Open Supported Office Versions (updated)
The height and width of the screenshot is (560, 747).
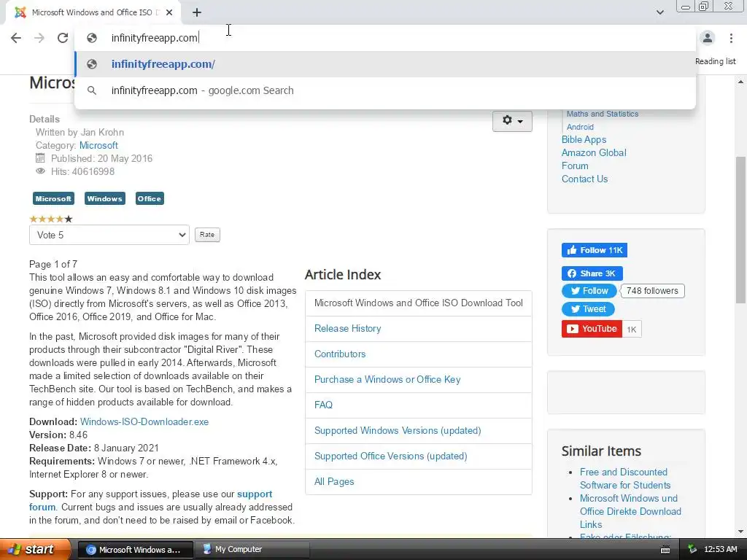pos(391,456)
